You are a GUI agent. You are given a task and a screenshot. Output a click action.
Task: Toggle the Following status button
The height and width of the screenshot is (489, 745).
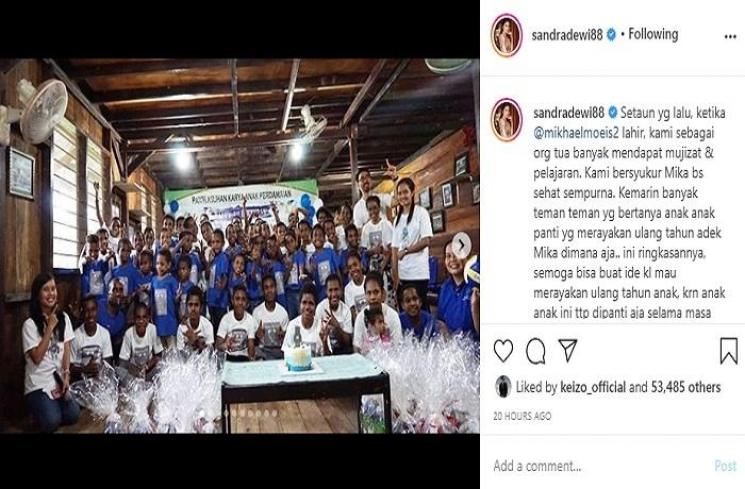(x=653, y=34)
